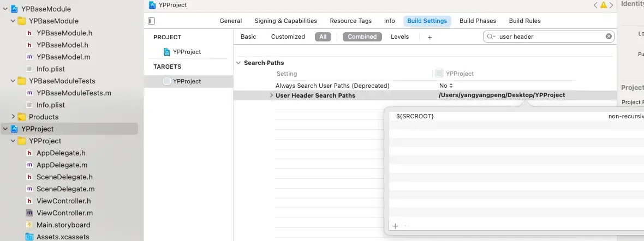Collapse the Search Paths section
The width and height of the screenshot is (644, 241).
(238, 63)
